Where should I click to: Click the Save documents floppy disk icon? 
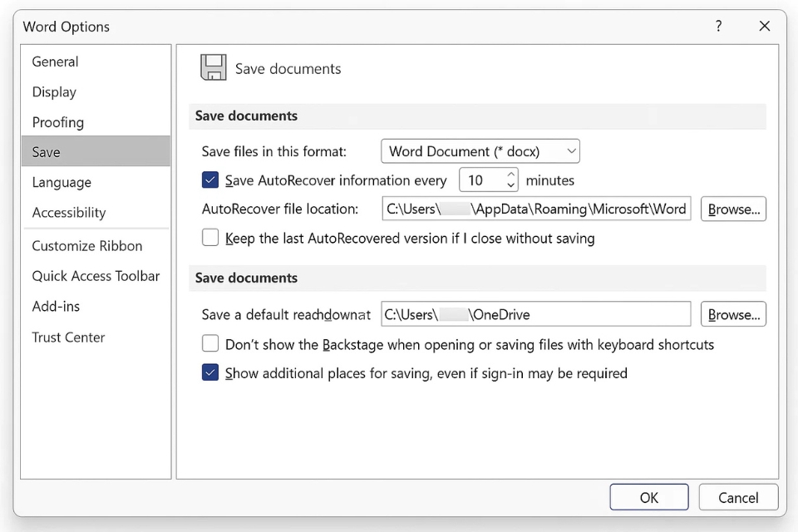tap(213, 66)
